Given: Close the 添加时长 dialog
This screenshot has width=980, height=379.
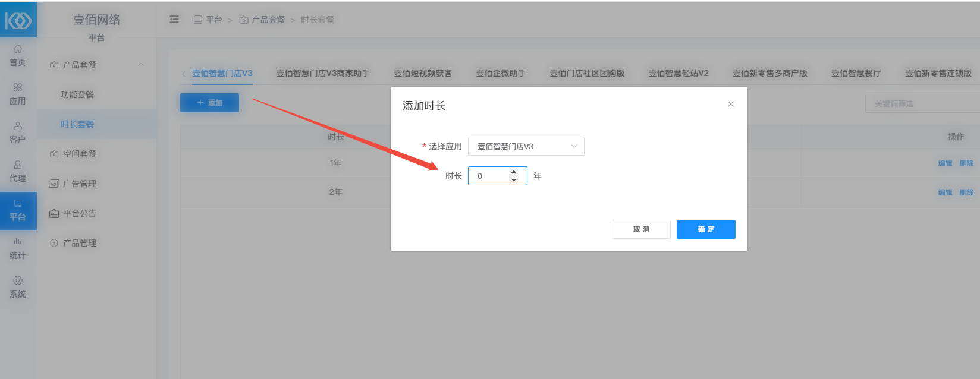Looking at the screenshot, I should [731, 104].
